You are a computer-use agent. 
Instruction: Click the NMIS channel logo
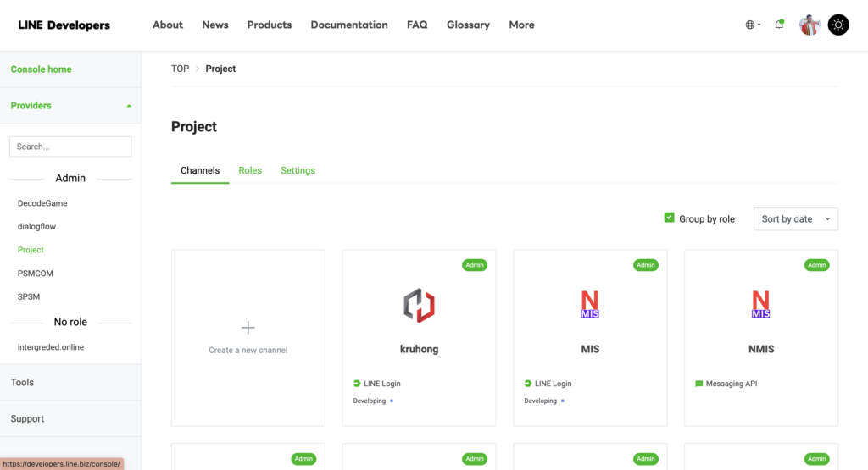point(760,304)
